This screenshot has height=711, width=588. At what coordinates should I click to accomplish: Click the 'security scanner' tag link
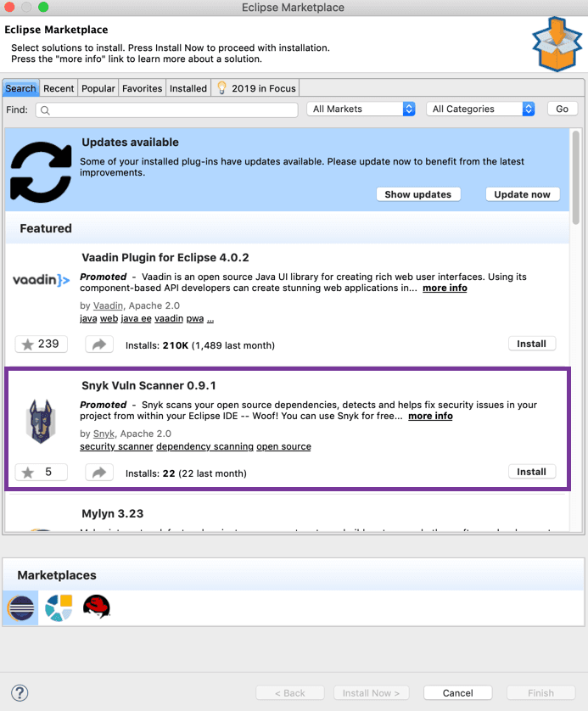(116, 446)
